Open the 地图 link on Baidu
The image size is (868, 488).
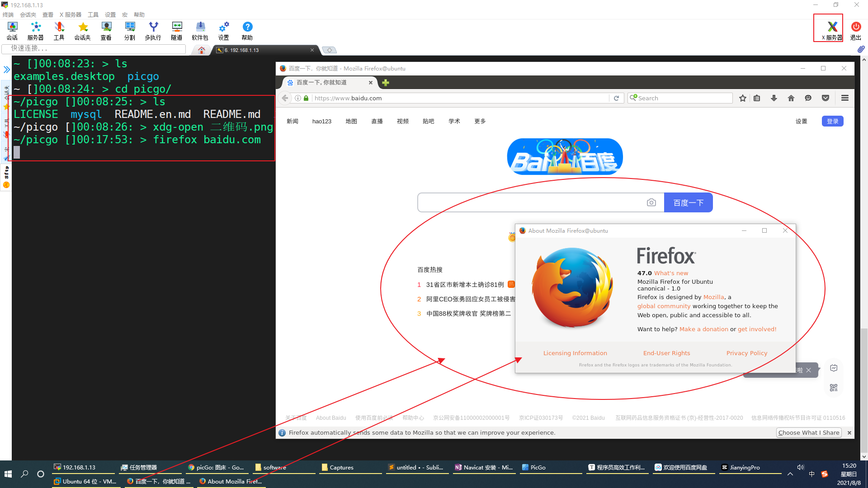(351, 121)
